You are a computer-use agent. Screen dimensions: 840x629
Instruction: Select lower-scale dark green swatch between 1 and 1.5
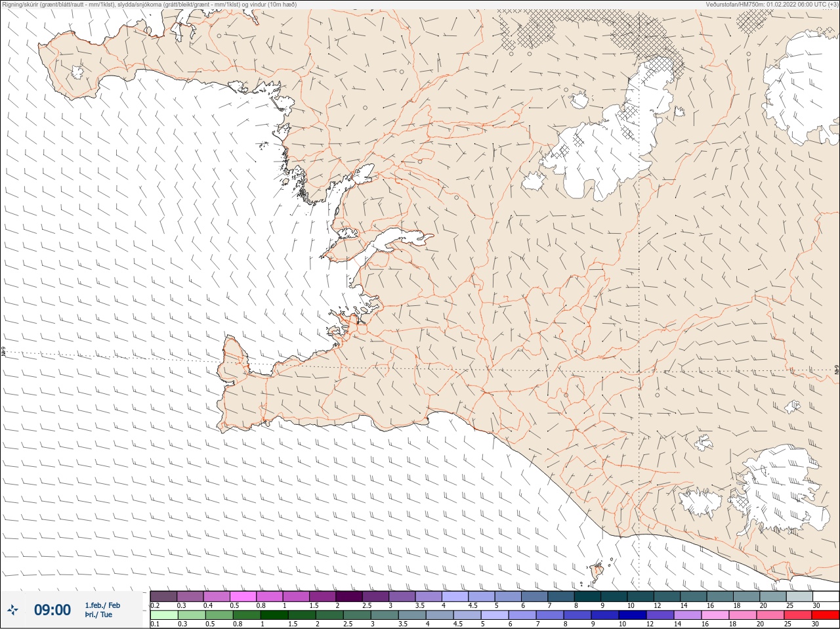273,615
